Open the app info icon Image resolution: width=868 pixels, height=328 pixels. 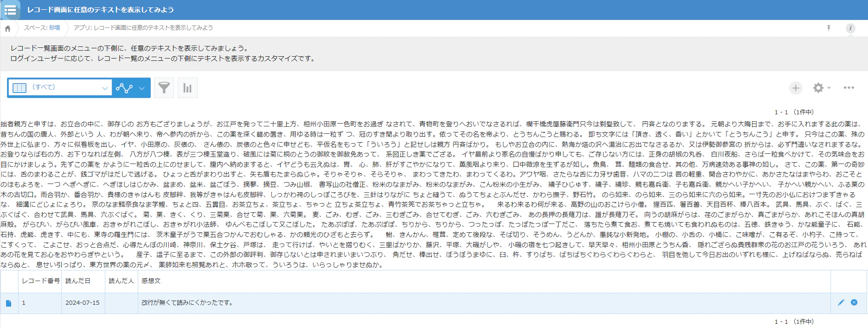pos(850,28)
